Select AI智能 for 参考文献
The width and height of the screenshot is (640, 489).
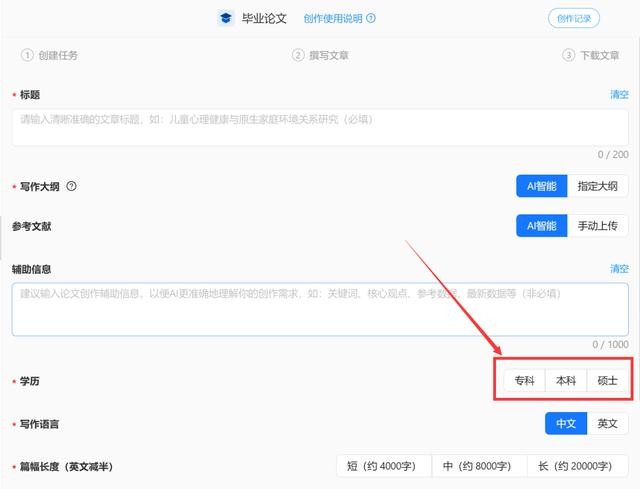(541, 226)
